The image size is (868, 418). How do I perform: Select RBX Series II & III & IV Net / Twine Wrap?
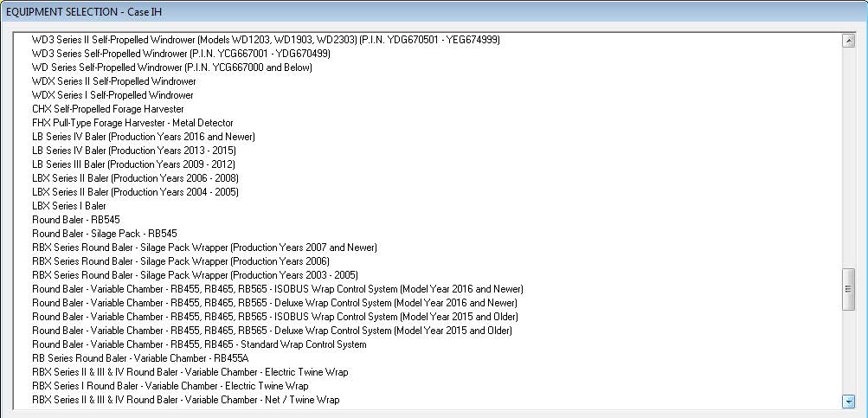[x=185, y=400]
